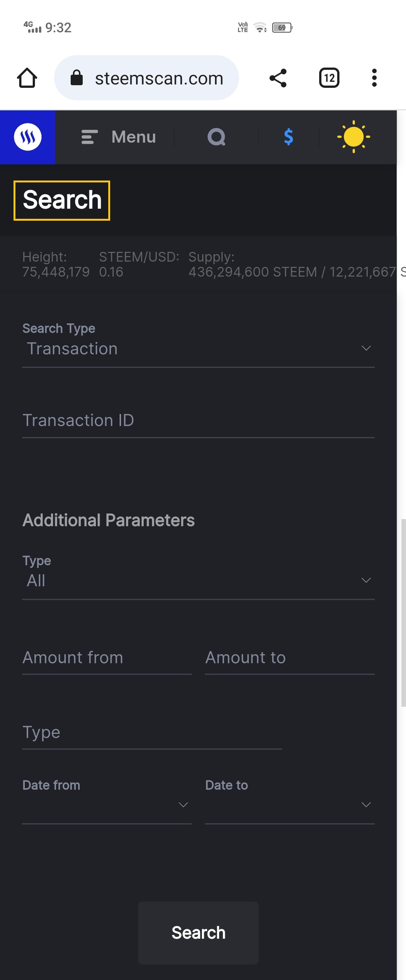The height and width of the screenshot is (980, 406).
Task: Open the Menu navigation
Action: [x=118, y=137]
